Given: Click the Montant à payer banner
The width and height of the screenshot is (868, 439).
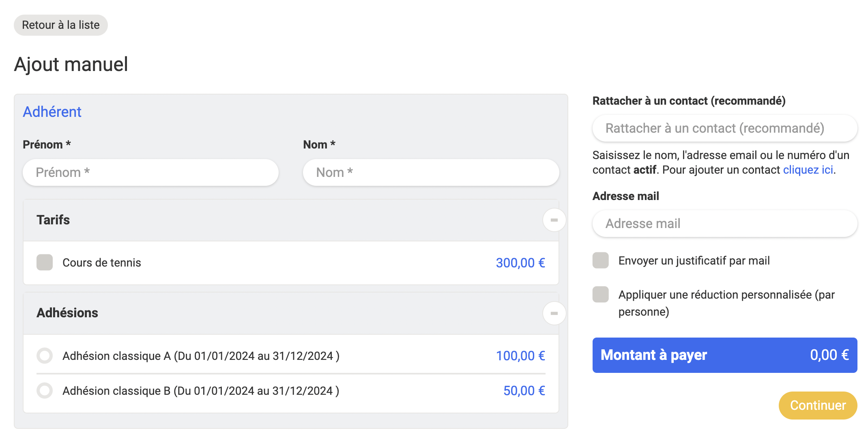Looking at the screenshot, I should click(x=725, y=355).
